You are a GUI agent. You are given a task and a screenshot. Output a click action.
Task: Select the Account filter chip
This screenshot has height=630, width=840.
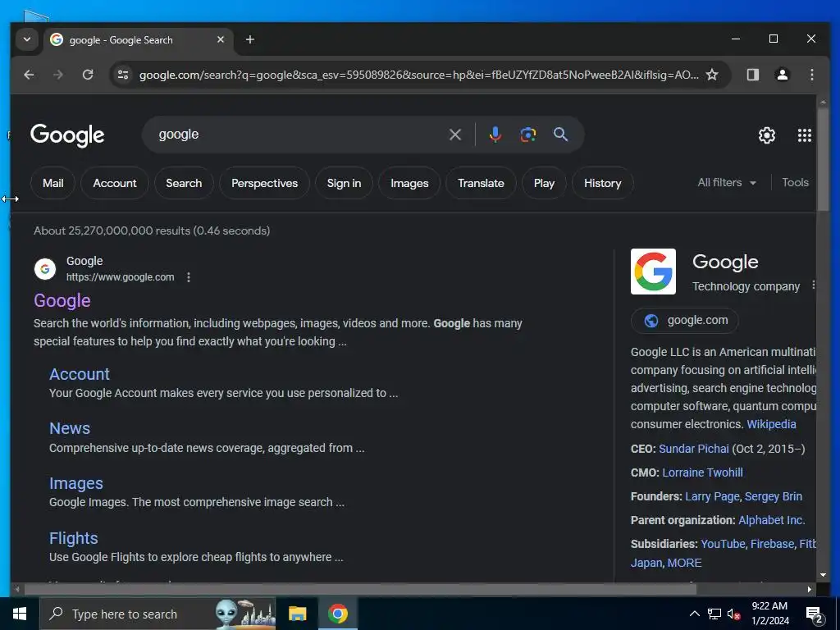115,183
